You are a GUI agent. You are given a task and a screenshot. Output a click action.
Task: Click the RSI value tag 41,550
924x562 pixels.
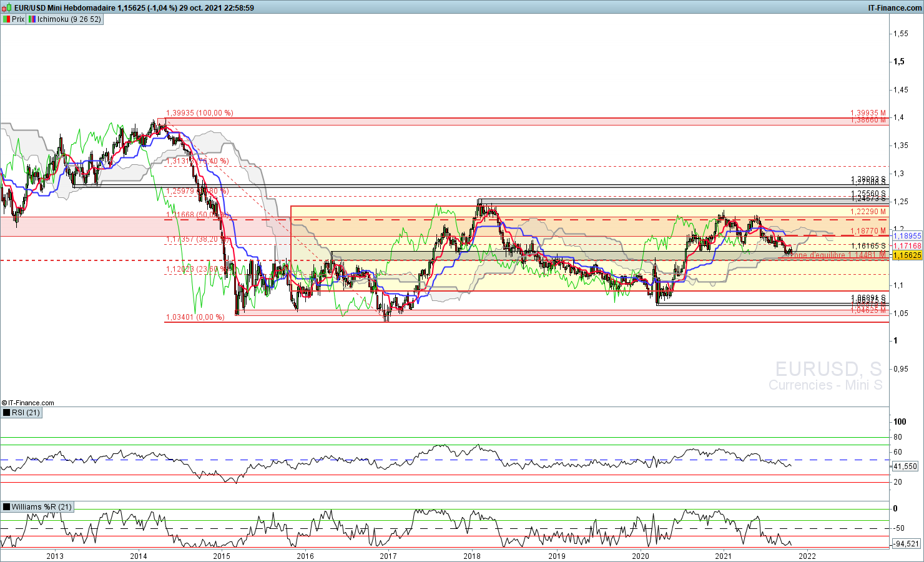pos(906,466)
